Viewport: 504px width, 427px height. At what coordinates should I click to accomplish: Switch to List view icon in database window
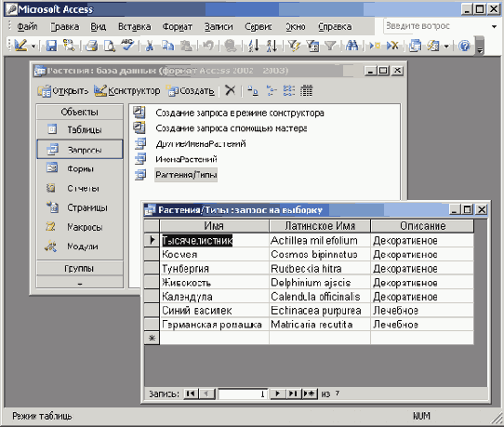tap(288, 90)
